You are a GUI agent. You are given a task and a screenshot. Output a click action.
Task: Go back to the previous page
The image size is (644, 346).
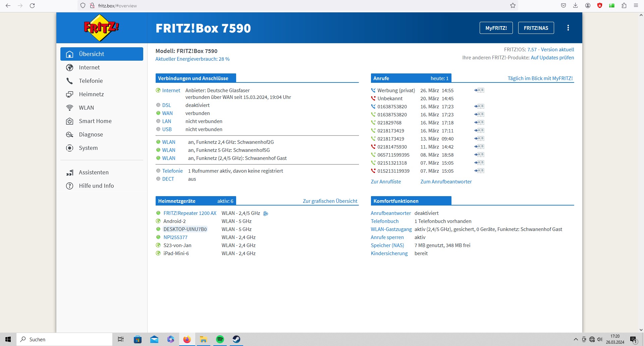8,6
